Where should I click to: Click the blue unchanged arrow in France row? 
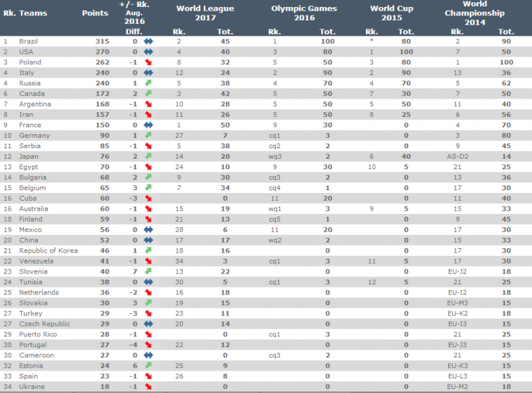click(x=148, y=125)
